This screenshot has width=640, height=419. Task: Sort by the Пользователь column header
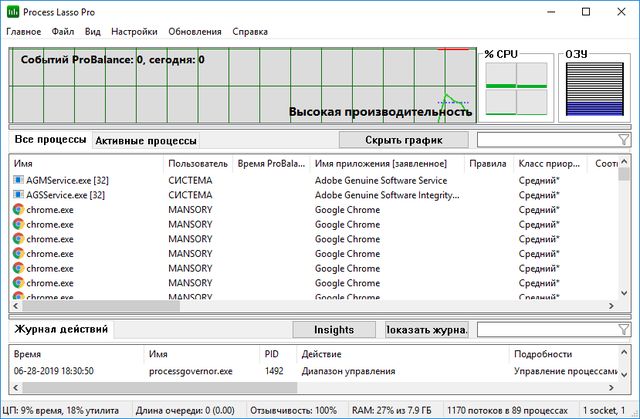coord(196,163)
